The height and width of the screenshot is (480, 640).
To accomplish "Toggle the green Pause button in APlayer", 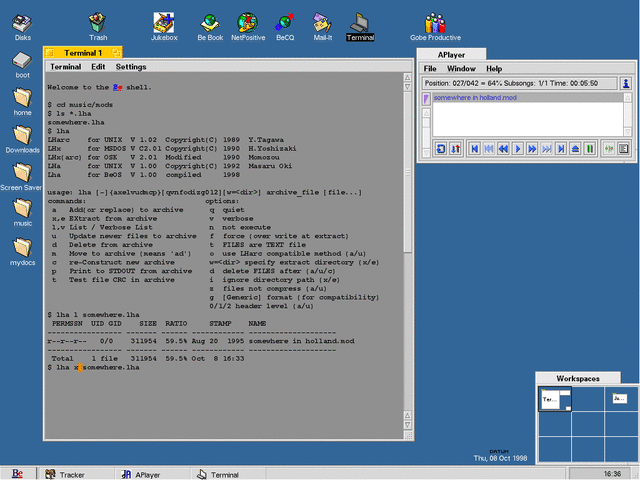I will point(590,149).
